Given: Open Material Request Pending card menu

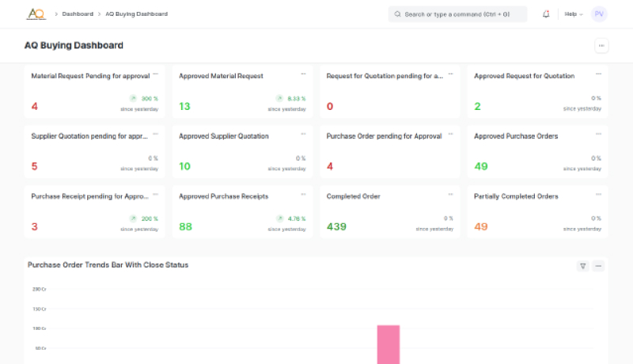Looking at the screenshot, I should pyautogui.click(x=156, y=74).
